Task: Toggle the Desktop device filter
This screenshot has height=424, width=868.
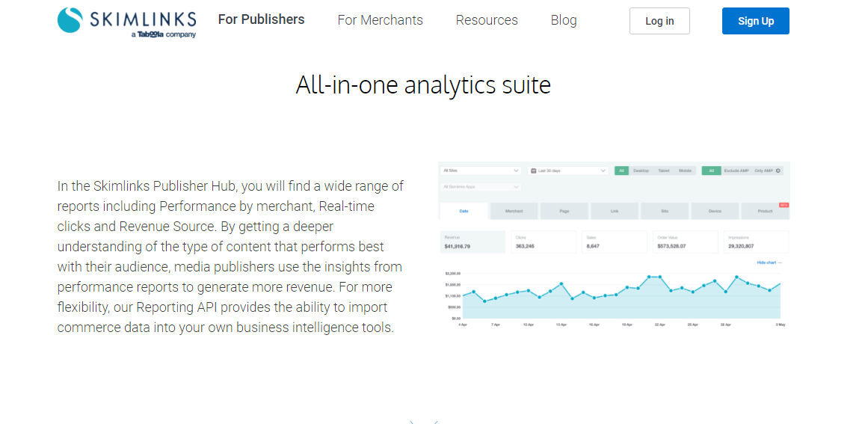Action: click(641, 171)
